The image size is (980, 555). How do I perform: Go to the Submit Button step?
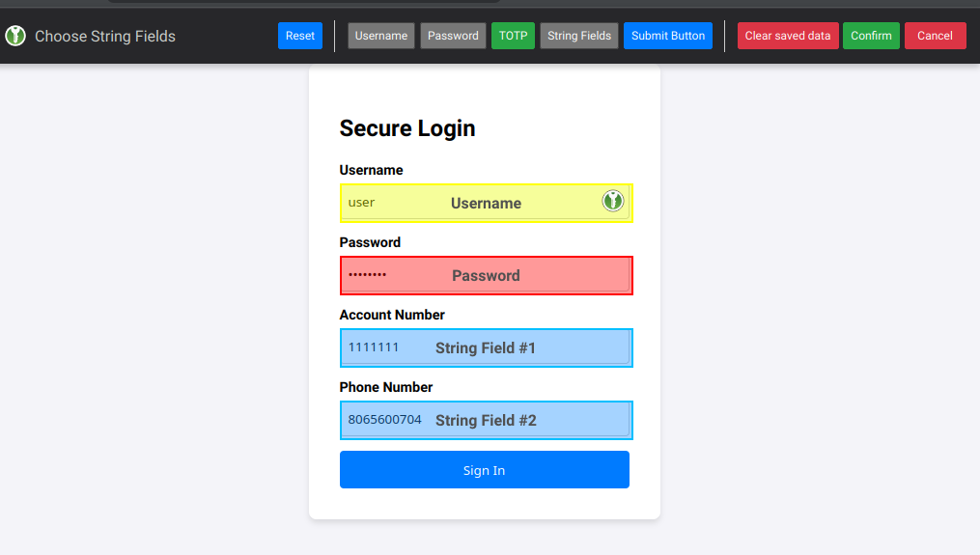tap(668, 36)
